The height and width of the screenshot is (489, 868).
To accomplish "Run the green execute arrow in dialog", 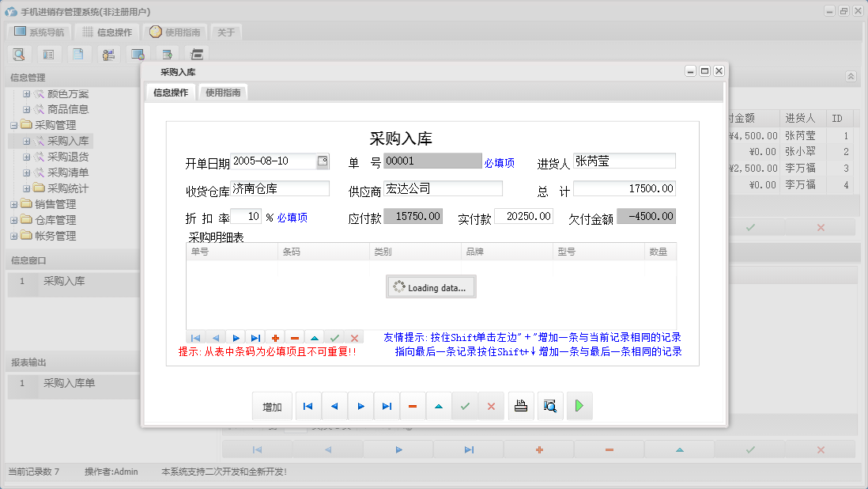I will click(x=579, y=405).
